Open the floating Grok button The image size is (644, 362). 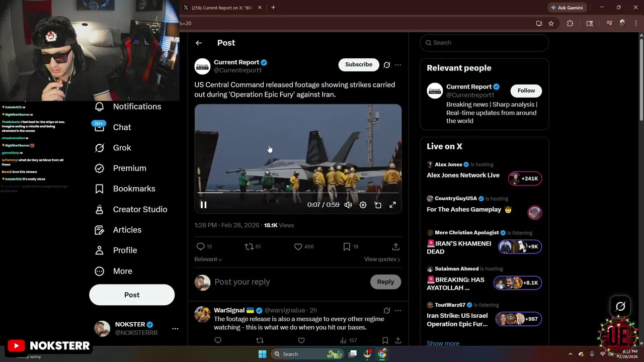pyautogui.click(x=620, y=306)
